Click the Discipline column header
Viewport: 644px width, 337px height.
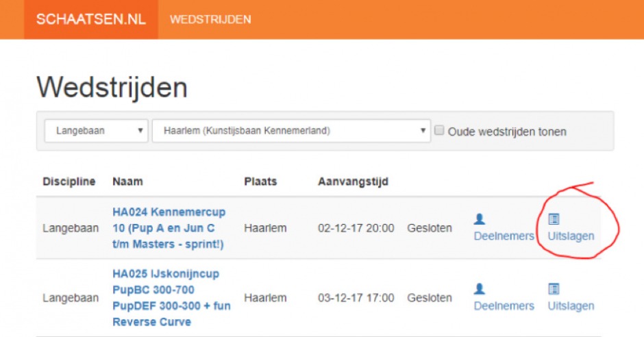click(69, 182)
